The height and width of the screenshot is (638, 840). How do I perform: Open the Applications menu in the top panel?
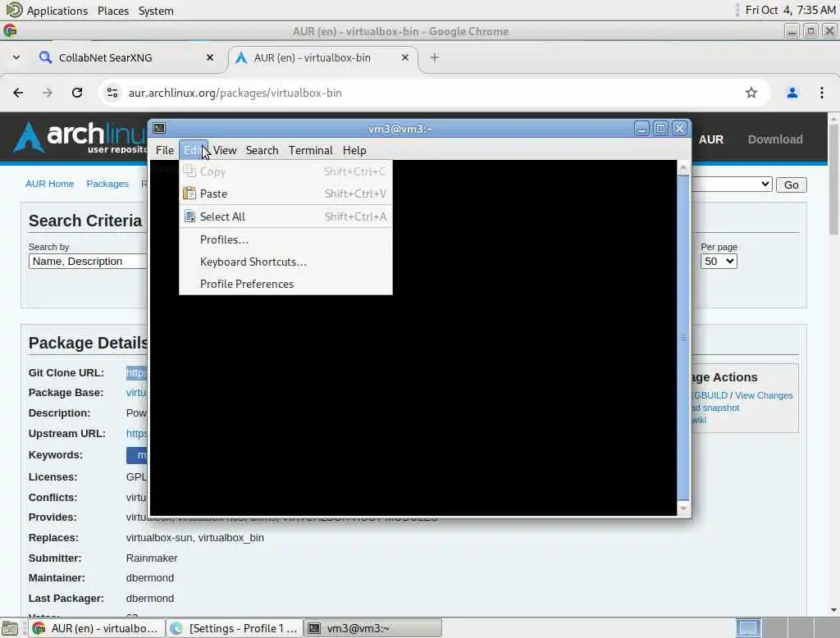pyautogui.click(x=57, y=10)
